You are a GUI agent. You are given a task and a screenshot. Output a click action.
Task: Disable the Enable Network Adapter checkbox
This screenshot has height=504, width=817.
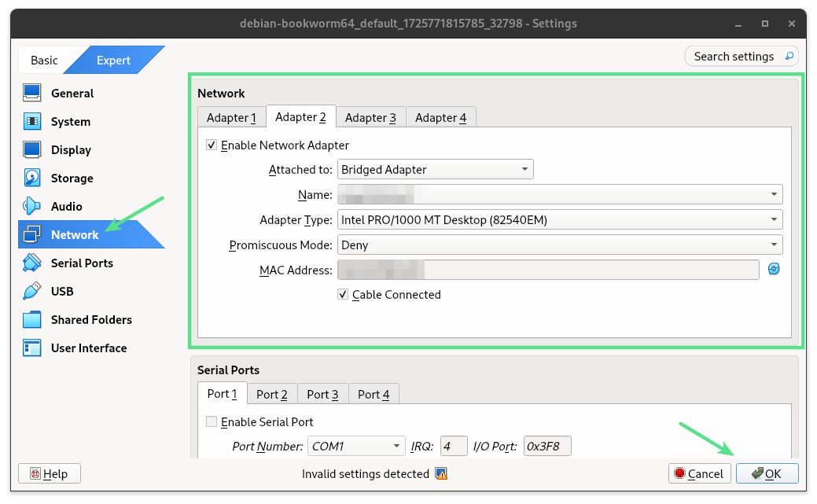(212, 145)
